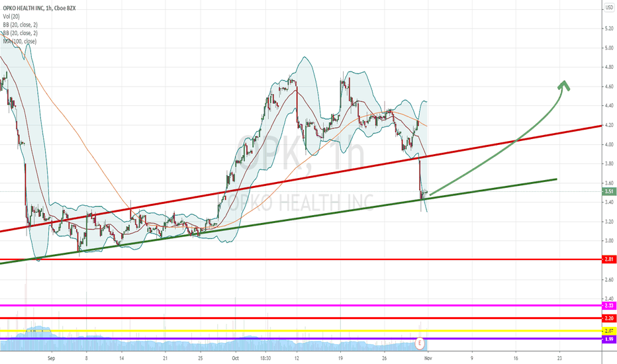Select the purple horizontal line at 1.99

pyautogui.click(x=301, y=338)
